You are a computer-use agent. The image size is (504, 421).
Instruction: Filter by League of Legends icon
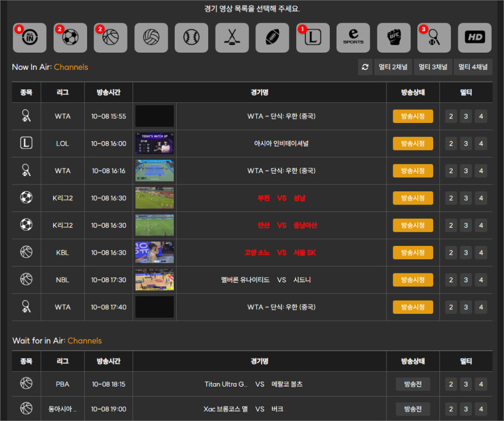[x=313, y=38]
